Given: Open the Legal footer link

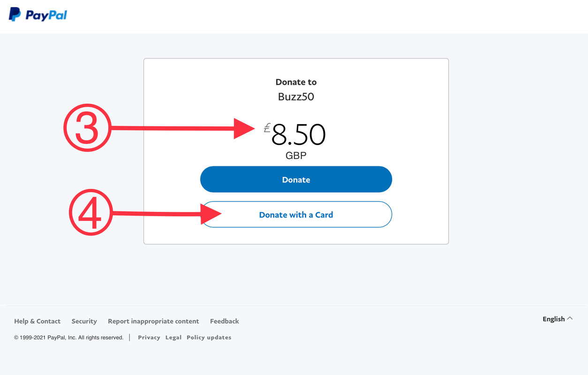Looking at the screenshot, I should tap(173, 337).
